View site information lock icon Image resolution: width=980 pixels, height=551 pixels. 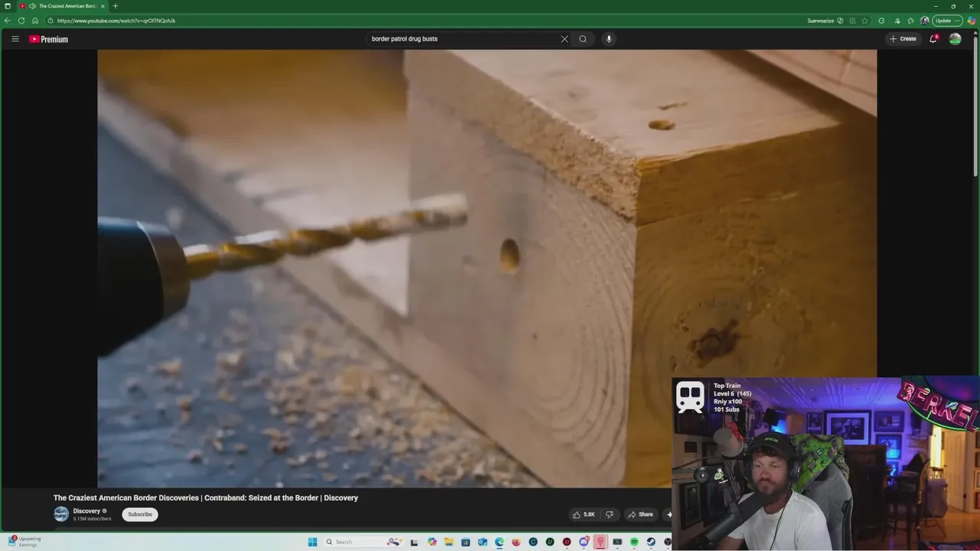[x=51, y=21]
